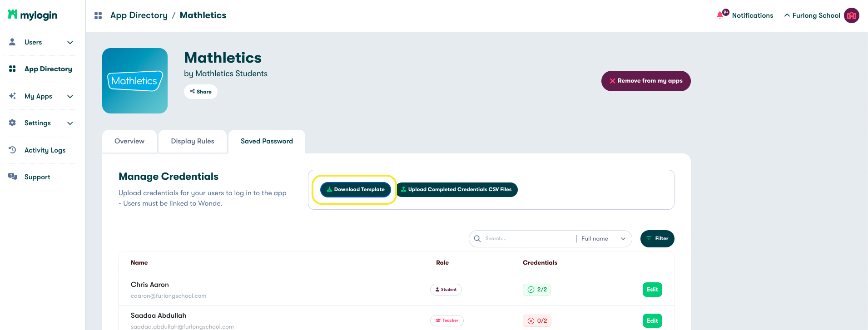Image resolution: width=868 pixels, height=330 pixels.
Task: Click the Student role badge
Action: (446, 290)
